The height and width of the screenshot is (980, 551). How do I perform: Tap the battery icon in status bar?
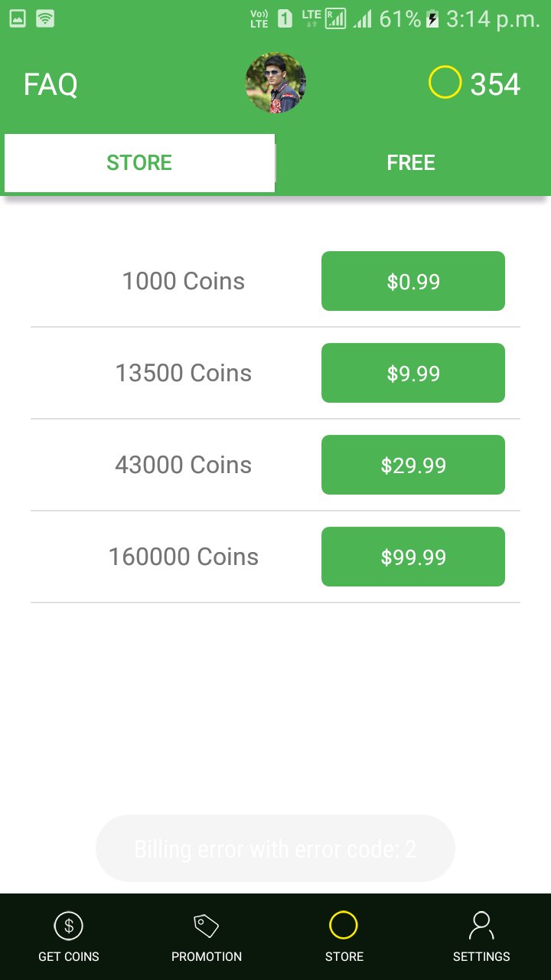(x=433, y=19)
